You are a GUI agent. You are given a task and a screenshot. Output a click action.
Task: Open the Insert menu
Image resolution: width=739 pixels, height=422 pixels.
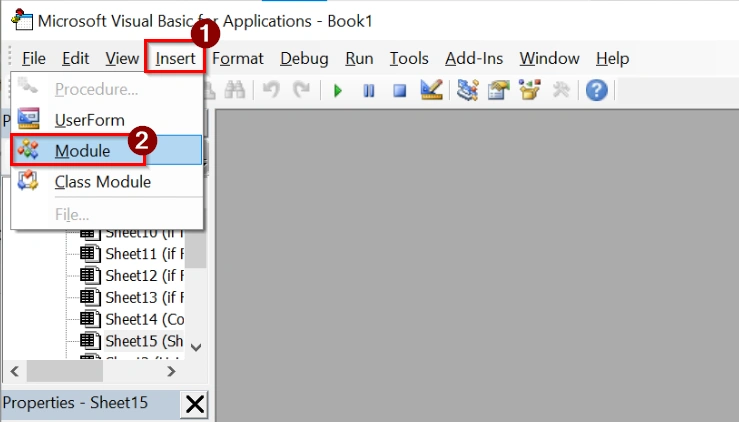pyautogui.click(x=175, y=58)
